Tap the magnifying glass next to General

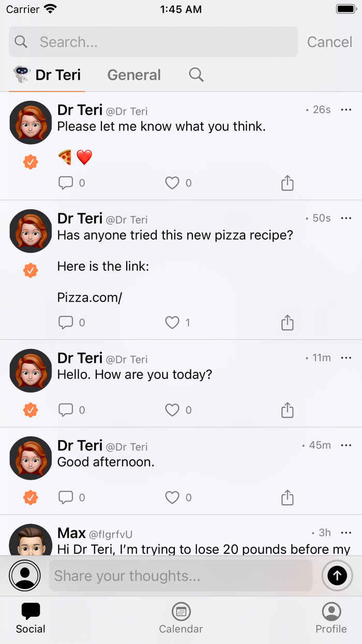196,75
